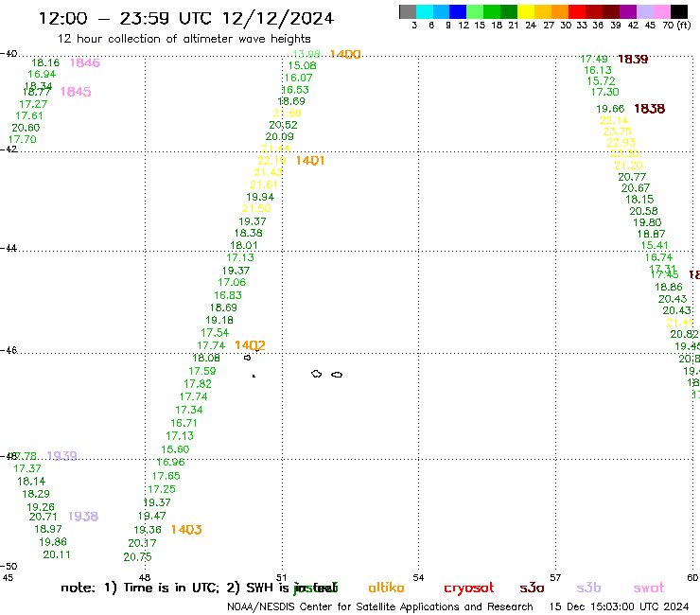This screenshot has height=615, width=700.
Task: Click the pink time marker 1845
Action: click(x=76, y=92)
